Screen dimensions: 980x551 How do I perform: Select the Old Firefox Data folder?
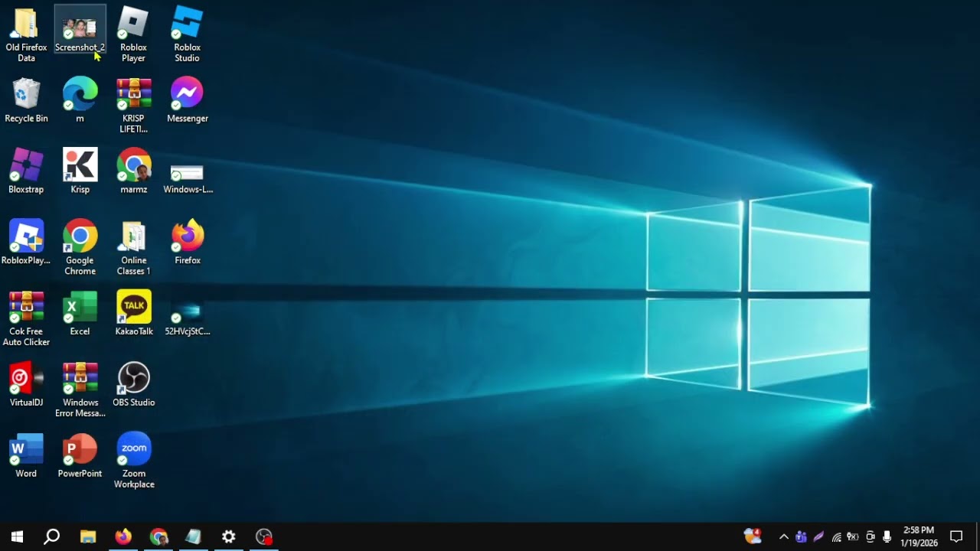[26, 35]
